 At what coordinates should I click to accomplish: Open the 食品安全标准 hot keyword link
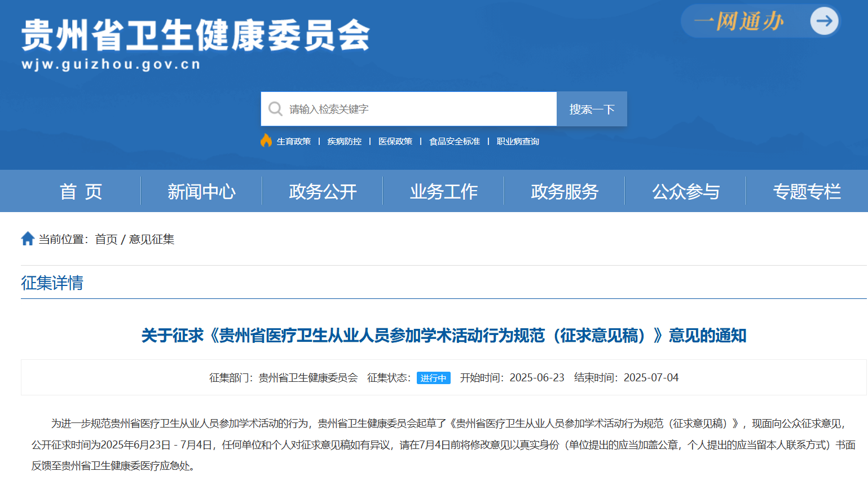[x=455, y=142]
